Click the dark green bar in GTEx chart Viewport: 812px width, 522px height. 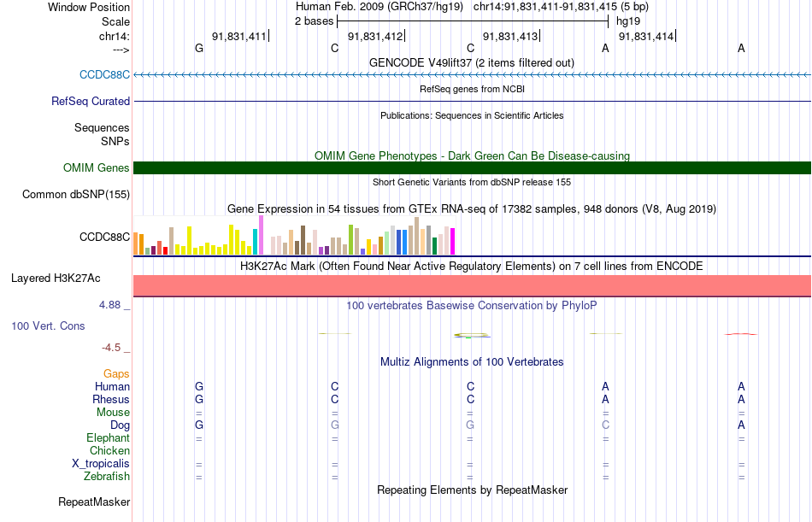pos(434,246)
